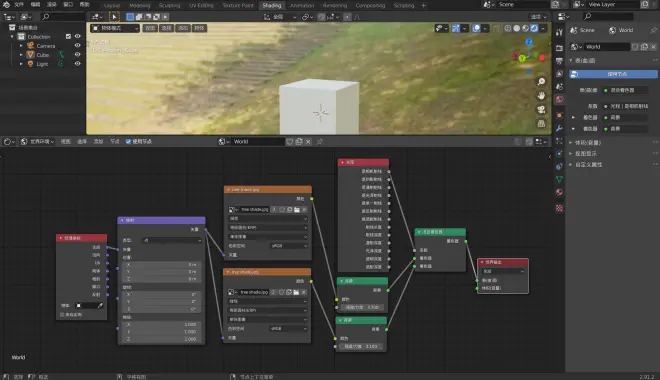Open the zoom view magnifier gizmo
This screenshot has width=660, height=380.
coord(541,82)
